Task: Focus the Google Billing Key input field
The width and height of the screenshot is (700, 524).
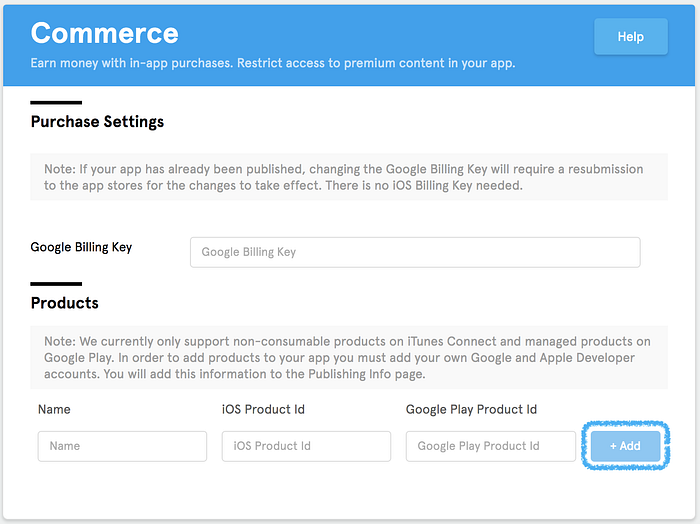Action: [415, 252]
